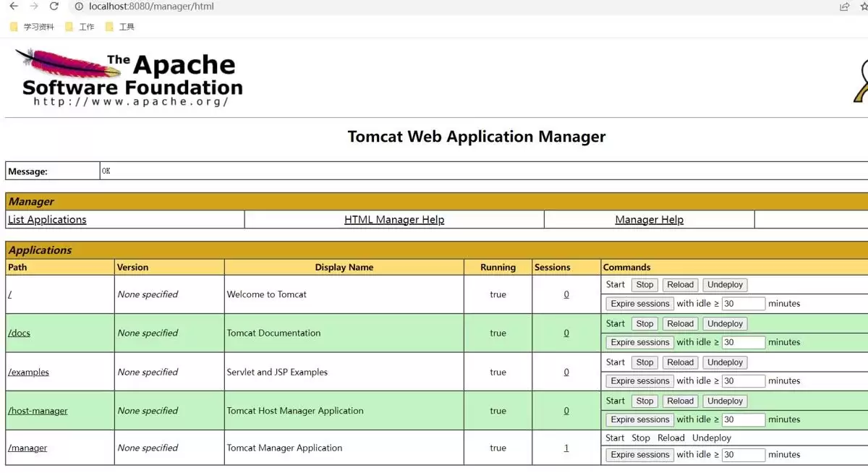Undeploy the /docs application

tap(725, 324)
